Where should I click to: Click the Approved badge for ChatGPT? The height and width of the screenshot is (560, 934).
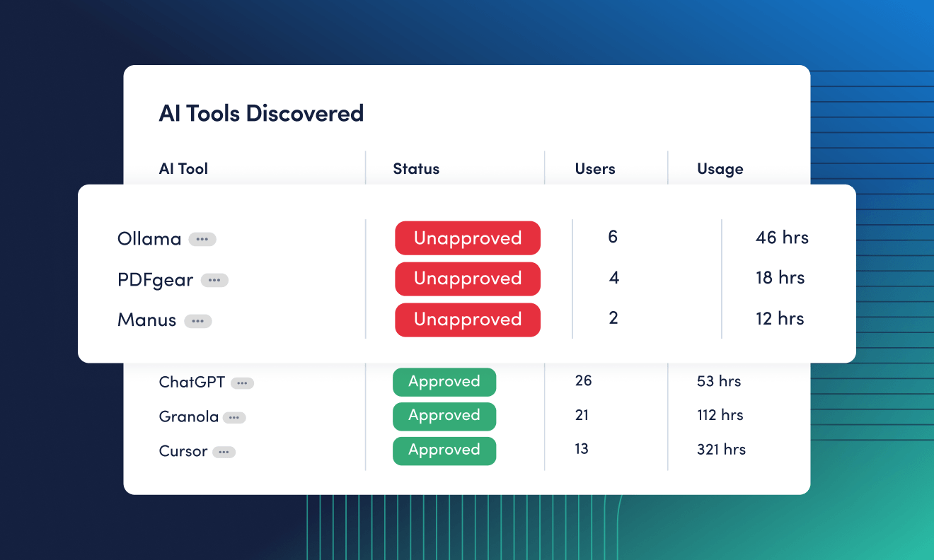pos(444,382)
